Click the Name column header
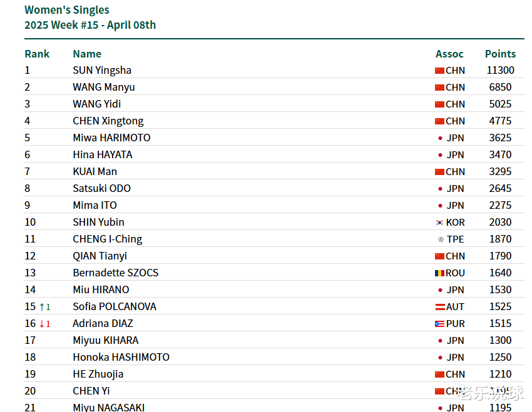 (x=87, y=54)
